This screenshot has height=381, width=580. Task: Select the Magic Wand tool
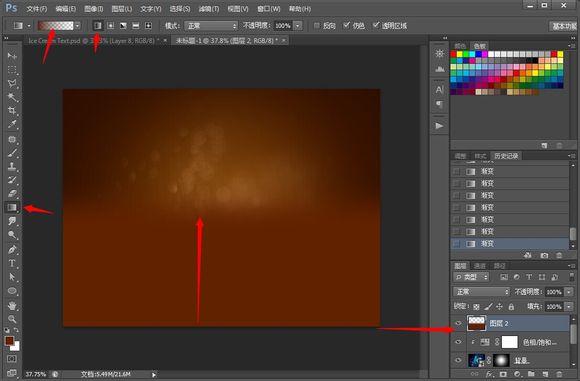coord(12,97)
